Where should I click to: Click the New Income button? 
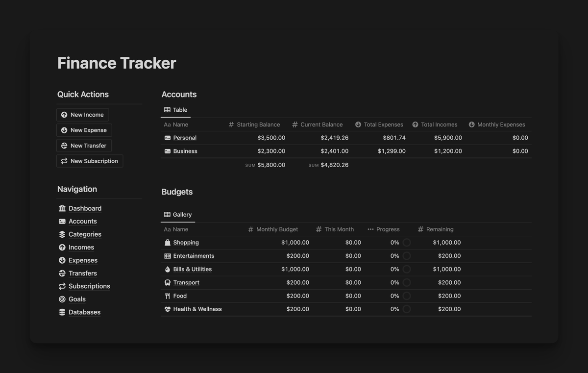pyautogui.click(x=83, y=115)
